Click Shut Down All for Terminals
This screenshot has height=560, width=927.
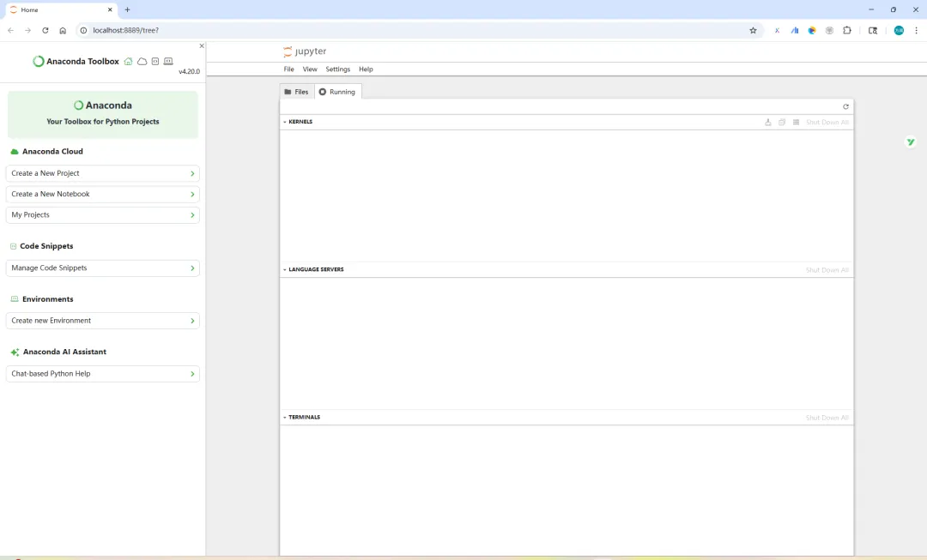point(827,418)
